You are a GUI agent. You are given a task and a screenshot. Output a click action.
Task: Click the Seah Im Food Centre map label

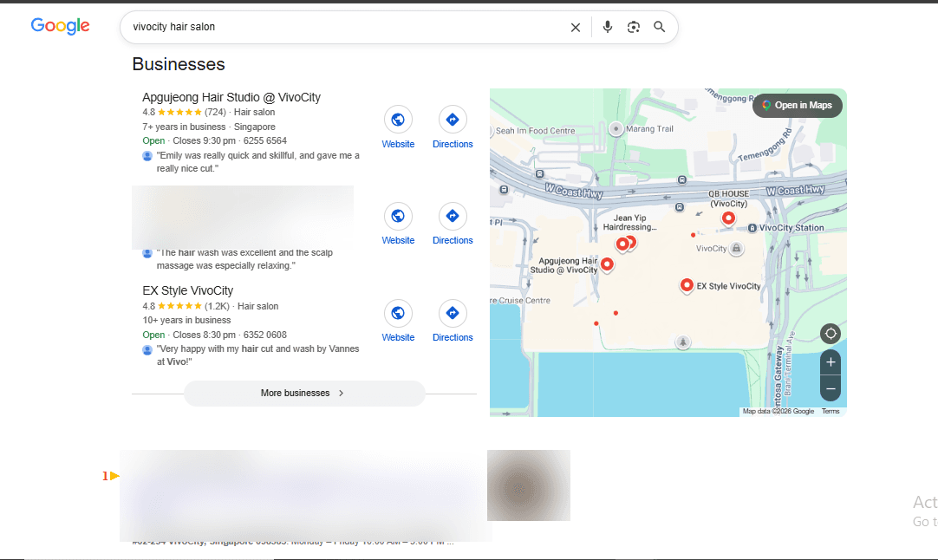click(536, 130)
